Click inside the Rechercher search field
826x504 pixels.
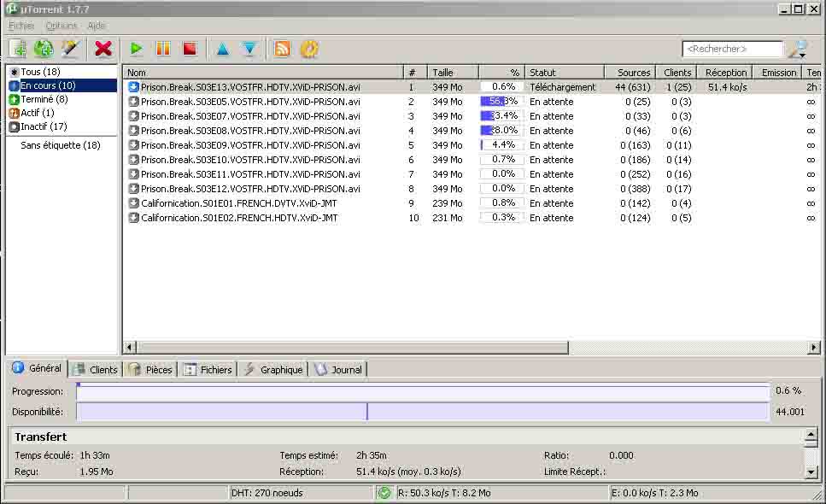tap(731, 49)
